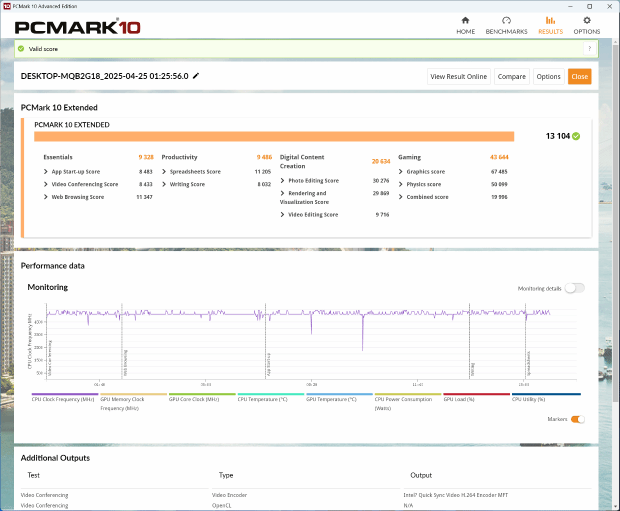Toggle the Monitoring details switch
This screenshot has width=620, height=511.
pos(575,288)
